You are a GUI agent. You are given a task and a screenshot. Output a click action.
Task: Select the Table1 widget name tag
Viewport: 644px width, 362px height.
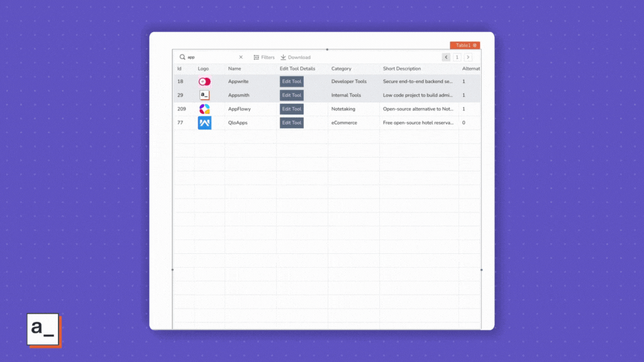pyautogui.click(x=464, y=45)
